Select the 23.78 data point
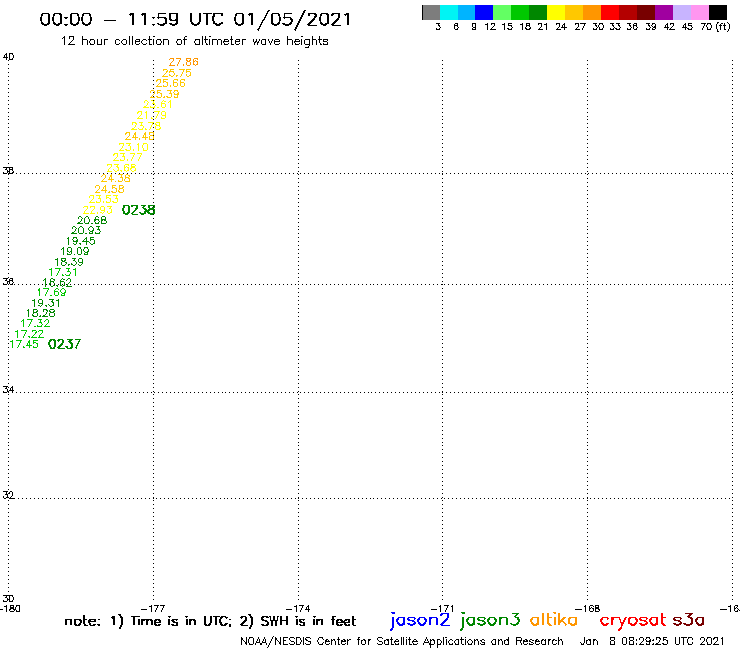This screenshot has height=650, width=740. tap(146, 126)
